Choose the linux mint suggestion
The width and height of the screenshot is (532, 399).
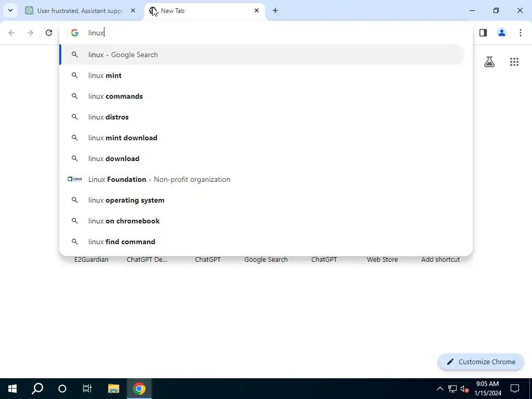coord(262,75)
